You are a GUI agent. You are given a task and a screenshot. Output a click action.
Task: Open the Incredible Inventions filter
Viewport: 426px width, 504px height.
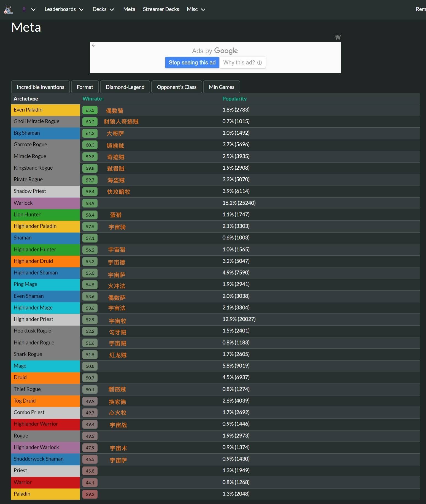click(x=41, y=87)
